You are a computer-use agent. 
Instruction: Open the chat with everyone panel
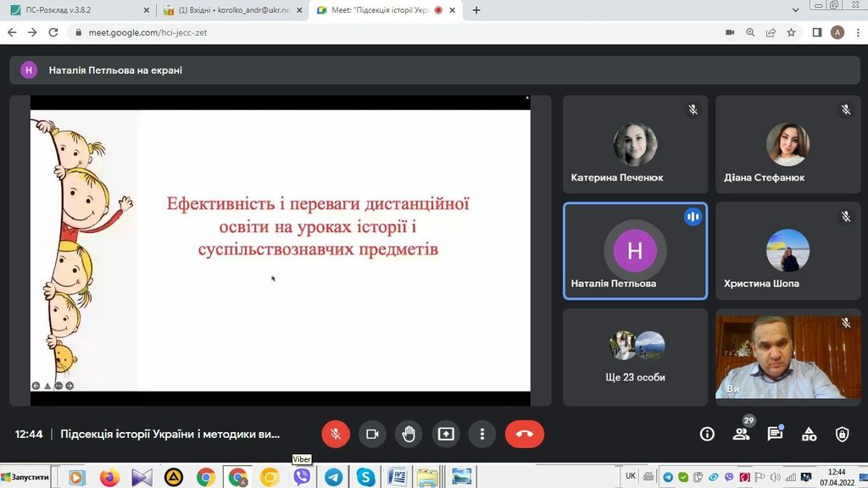click(775, 434)
